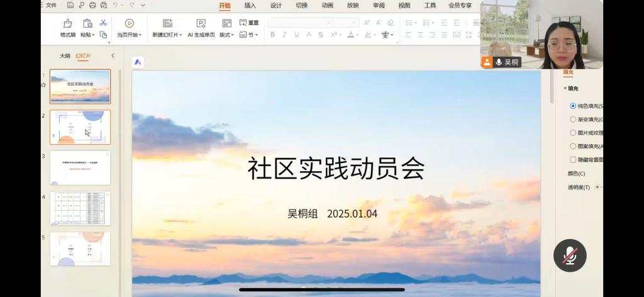The width and height of the screenshot is (644, 297).
Task: Expand the 版式 layout dropdown
Action: [x=226, y=35]
